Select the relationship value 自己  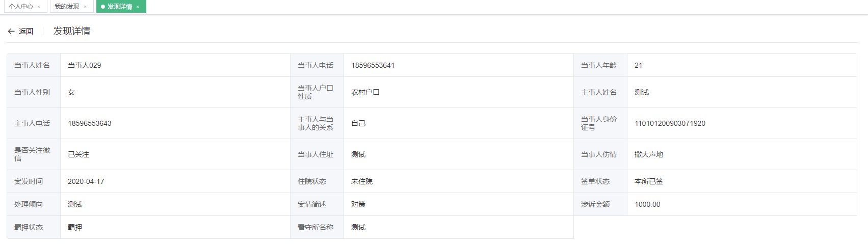pyautogui.click(x=358, y=123)
